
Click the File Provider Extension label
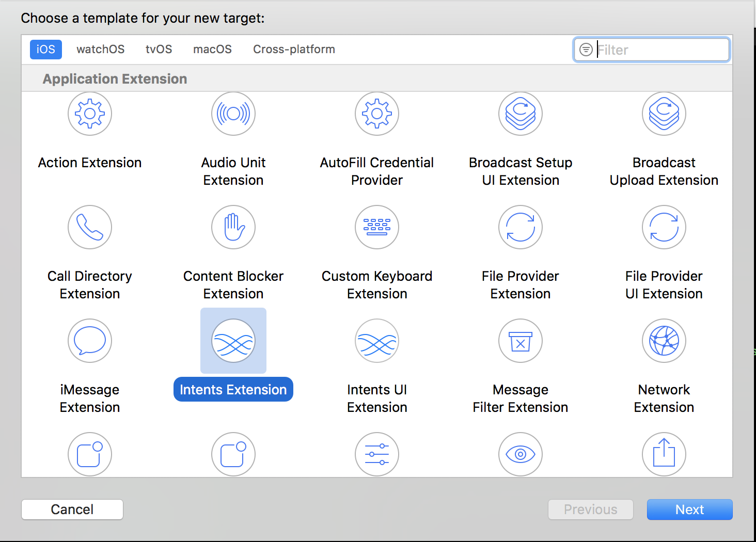click(521, 285)
